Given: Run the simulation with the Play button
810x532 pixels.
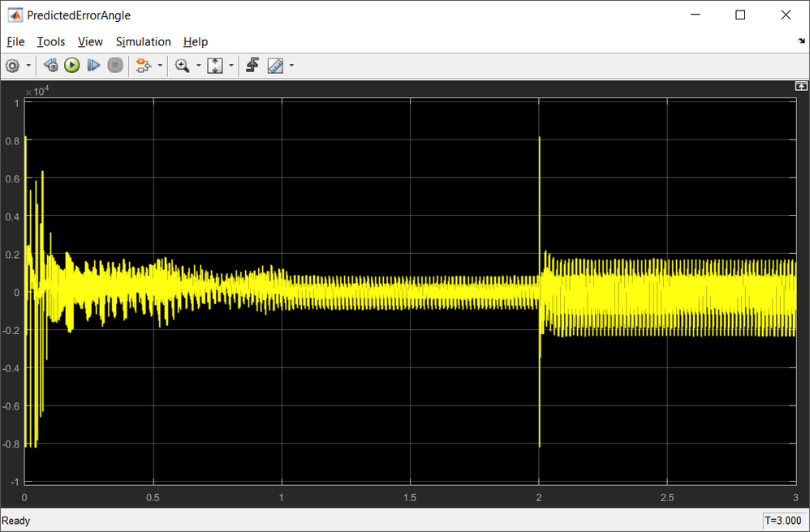Looking at the screenshot, I should click(71, 65).
